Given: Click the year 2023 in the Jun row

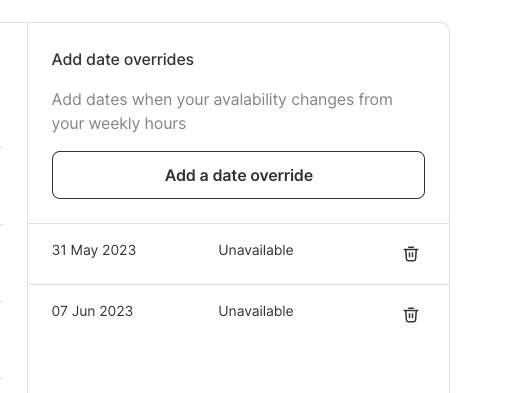Looking at the screenshot, I should click(x=116, y=311).
